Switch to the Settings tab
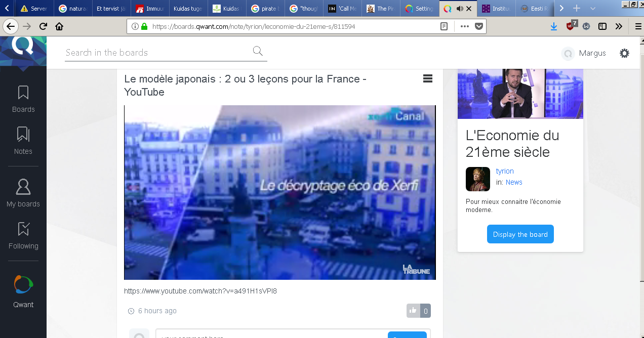This screenshot has width=644, height=338. (x=419, y=9)
